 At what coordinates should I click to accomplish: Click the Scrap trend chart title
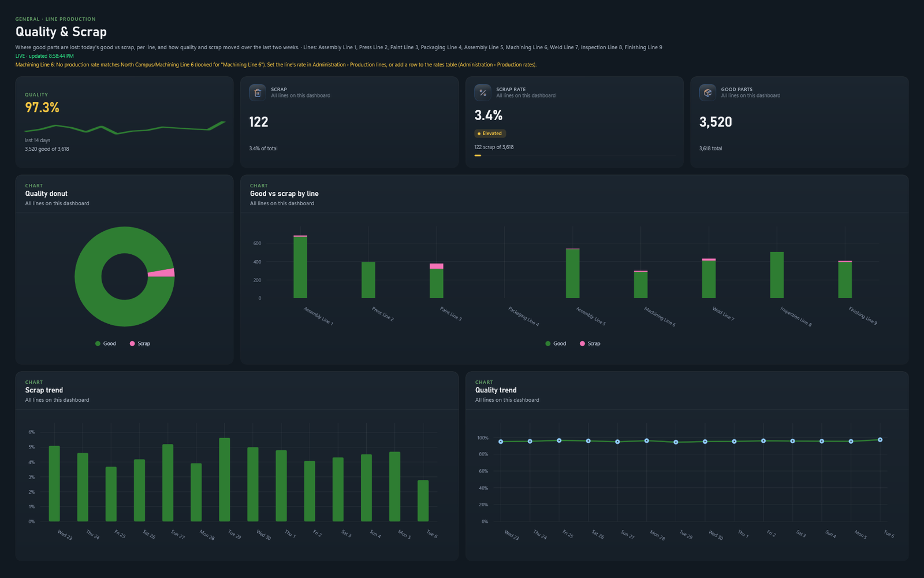[x=44, y=390]
